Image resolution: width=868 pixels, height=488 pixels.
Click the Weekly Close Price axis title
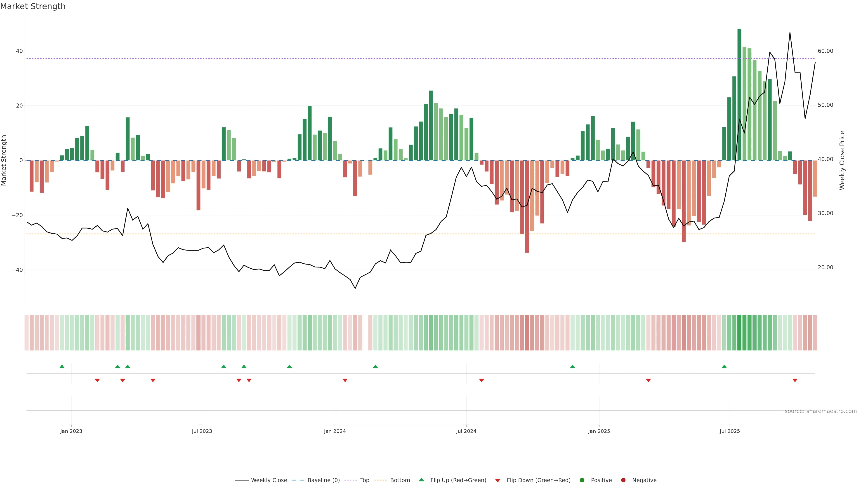842,160
